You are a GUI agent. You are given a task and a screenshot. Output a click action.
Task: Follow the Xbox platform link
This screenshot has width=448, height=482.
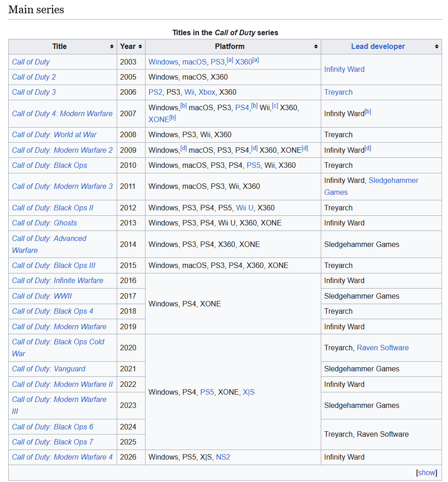[207, 92]
